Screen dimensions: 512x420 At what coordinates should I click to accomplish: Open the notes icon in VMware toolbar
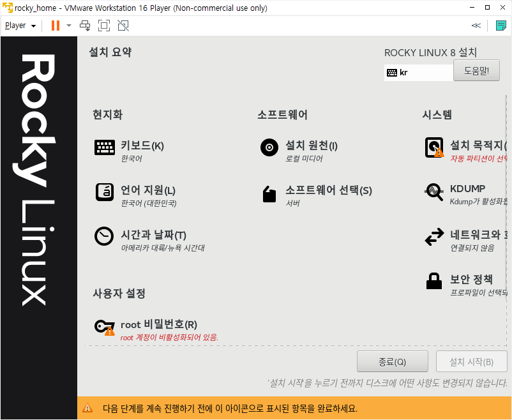501,26
